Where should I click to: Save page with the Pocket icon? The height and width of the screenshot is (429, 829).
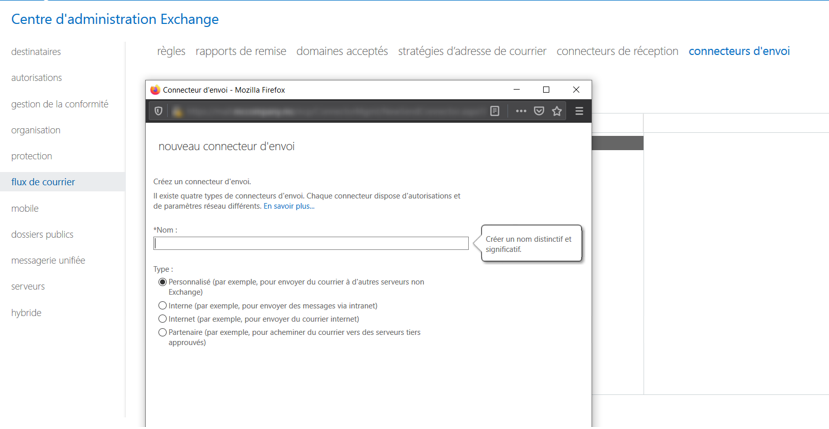[539, 111]
